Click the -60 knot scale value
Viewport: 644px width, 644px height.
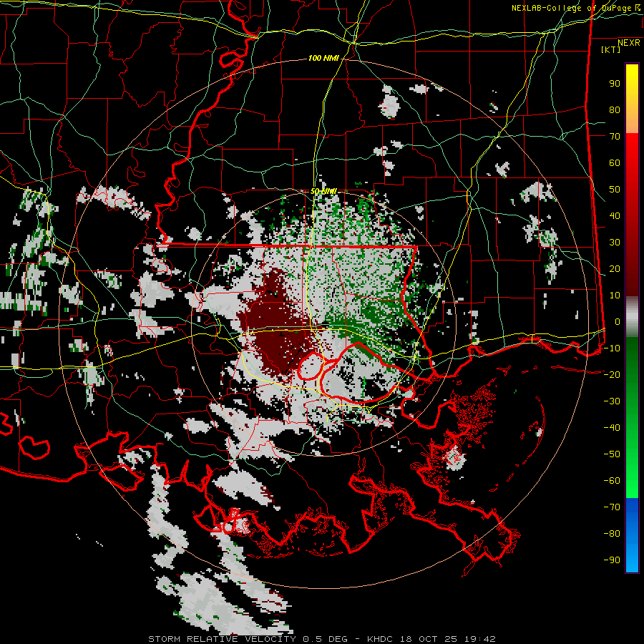(612, 481)
